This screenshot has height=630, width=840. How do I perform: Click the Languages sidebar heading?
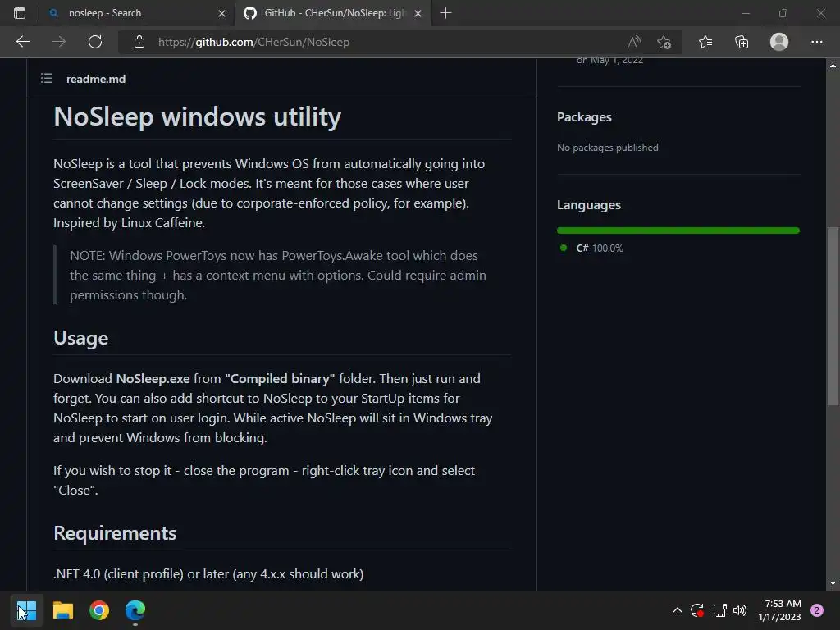[589, 204]
